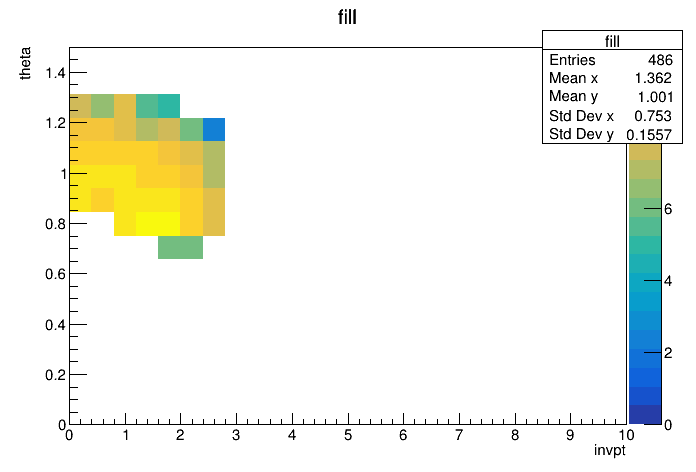The width and height of the screenshot is (696, 472).
Task: Click the x-axis tick label 10
Action: click(626, 435)
